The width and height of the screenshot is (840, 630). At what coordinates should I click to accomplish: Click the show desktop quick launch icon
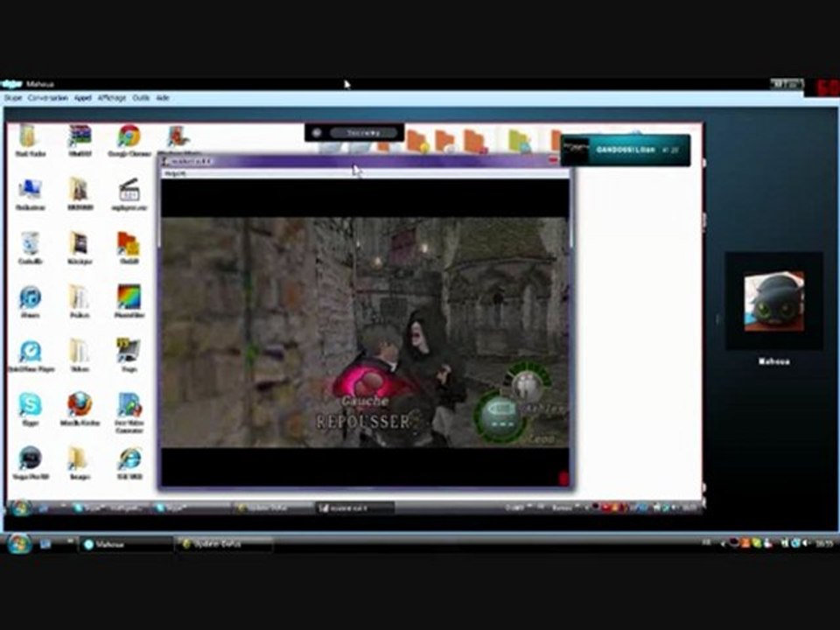pos(46,543)
